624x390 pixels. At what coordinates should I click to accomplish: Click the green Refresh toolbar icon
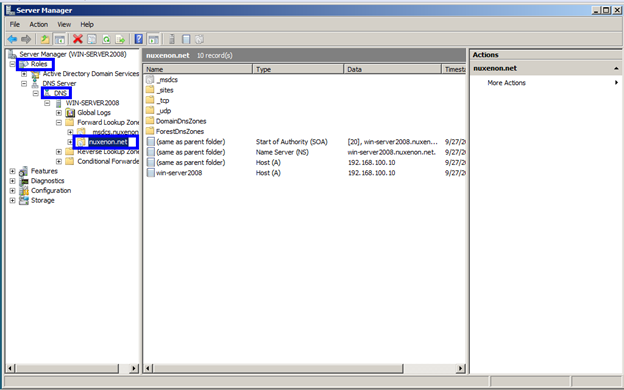[106, 39]
